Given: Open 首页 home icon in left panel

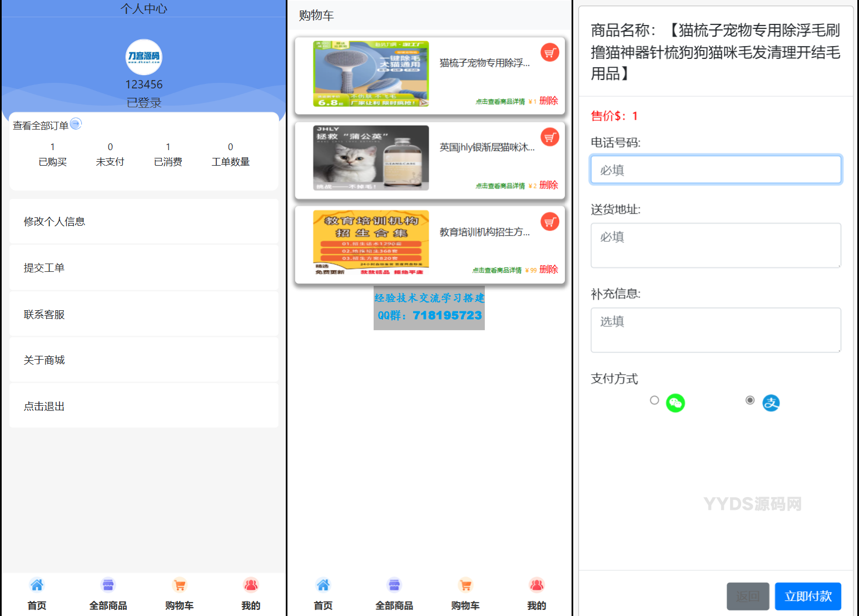Looking at the screenshot, I should pos(37,585).
